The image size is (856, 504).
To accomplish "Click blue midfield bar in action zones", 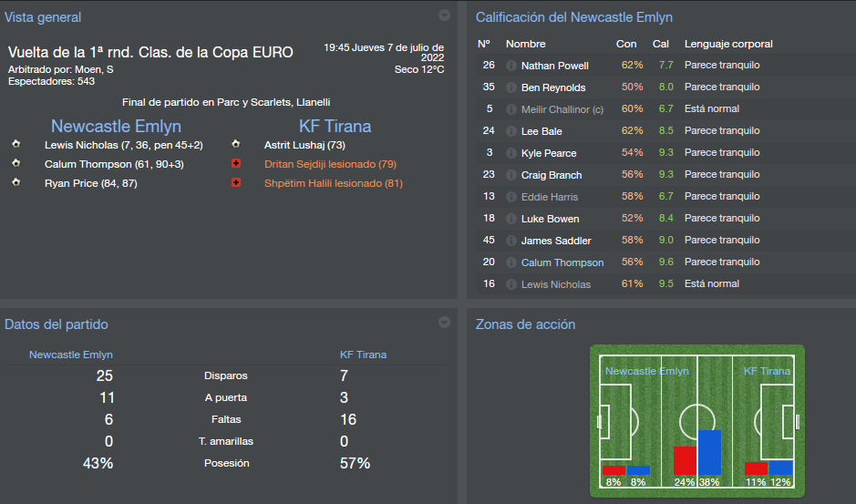I will [709, 453].
